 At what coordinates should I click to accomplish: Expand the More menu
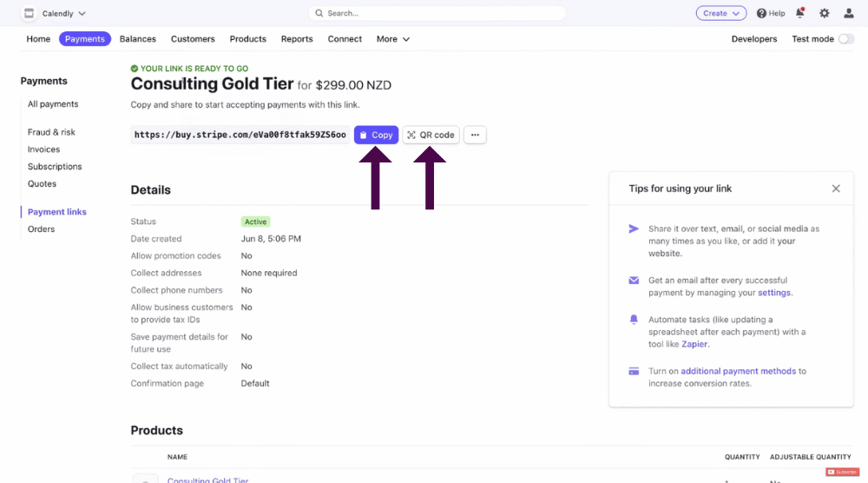tap(393, 39)
